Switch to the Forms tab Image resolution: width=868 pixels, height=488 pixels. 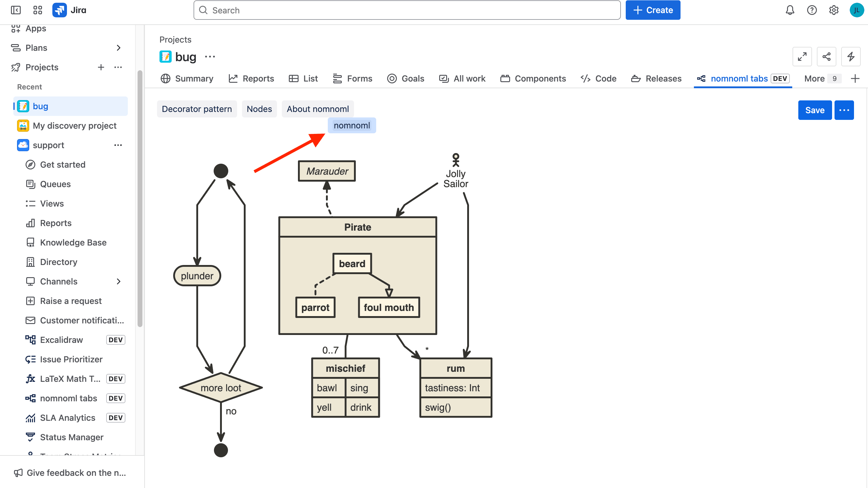(352, 79)
